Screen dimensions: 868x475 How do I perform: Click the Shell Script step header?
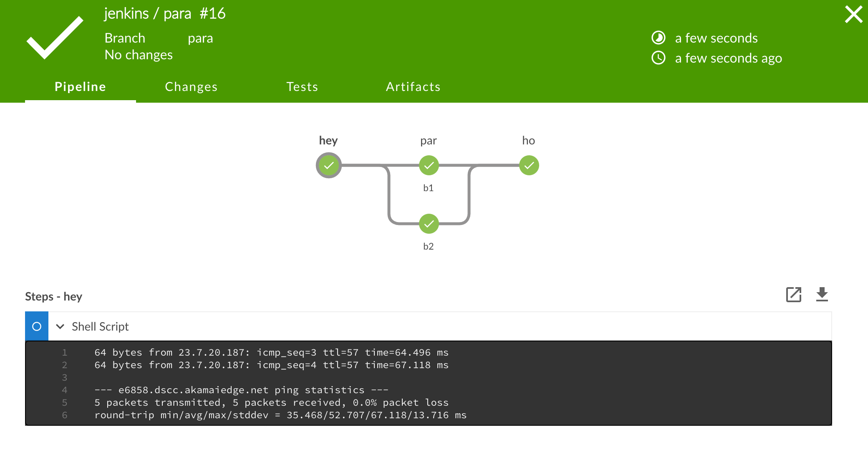(100, 326)
